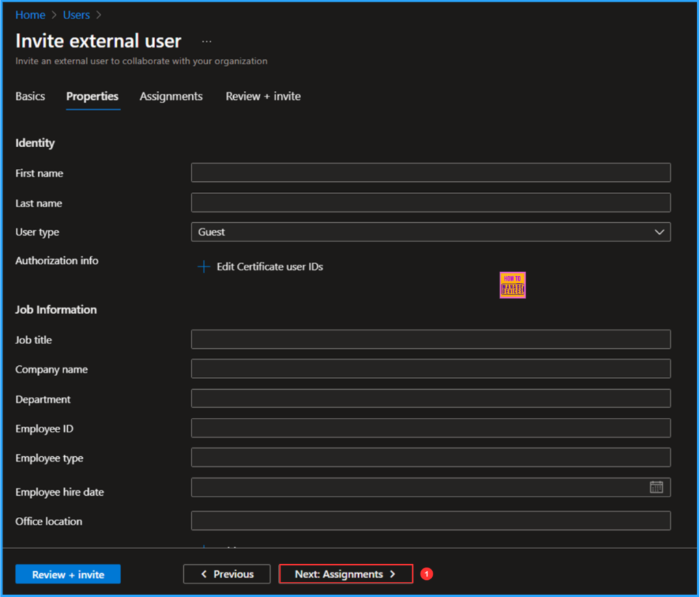This screenshot has width=700, height=597.
Task: Select the Properties tab
Action: pos(92,96)
